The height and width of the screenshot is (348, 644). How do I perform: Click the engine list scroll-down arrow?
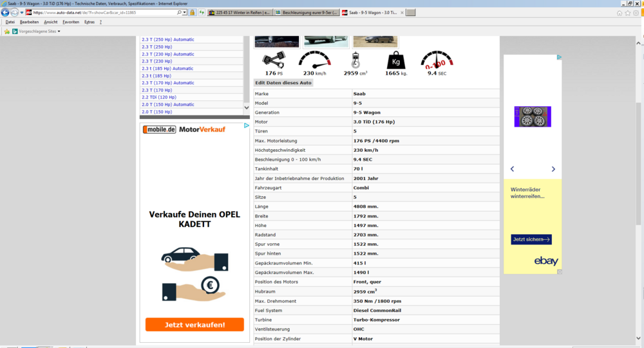[247, 107]
